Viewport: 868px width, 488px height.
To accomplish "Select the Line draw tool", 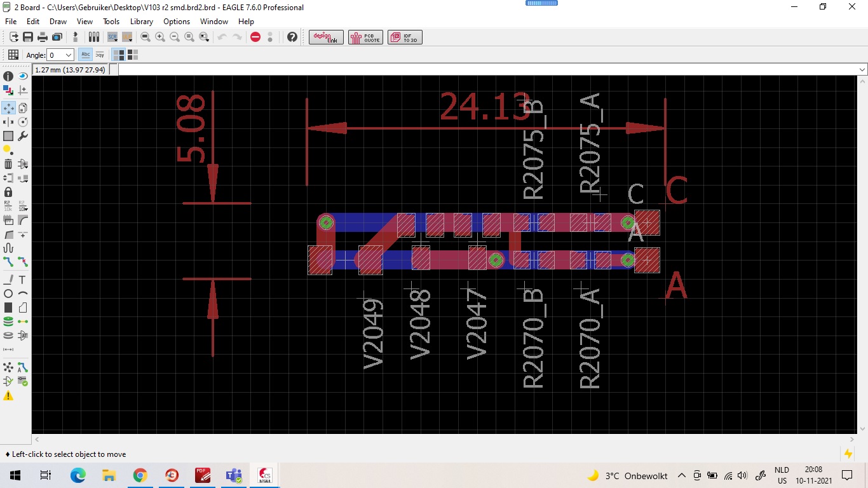I will click(8, 280).
